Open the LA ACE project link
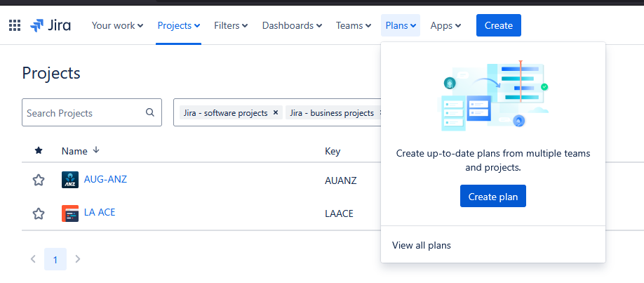The image size is (644, 283). click(x=100, y=212)
